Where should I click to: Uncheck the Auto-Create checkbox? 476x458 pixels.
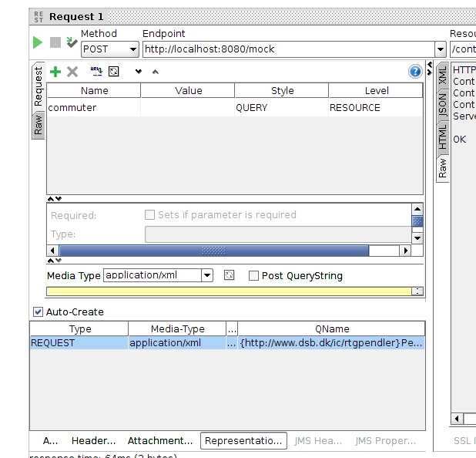(x=38, y=312)
